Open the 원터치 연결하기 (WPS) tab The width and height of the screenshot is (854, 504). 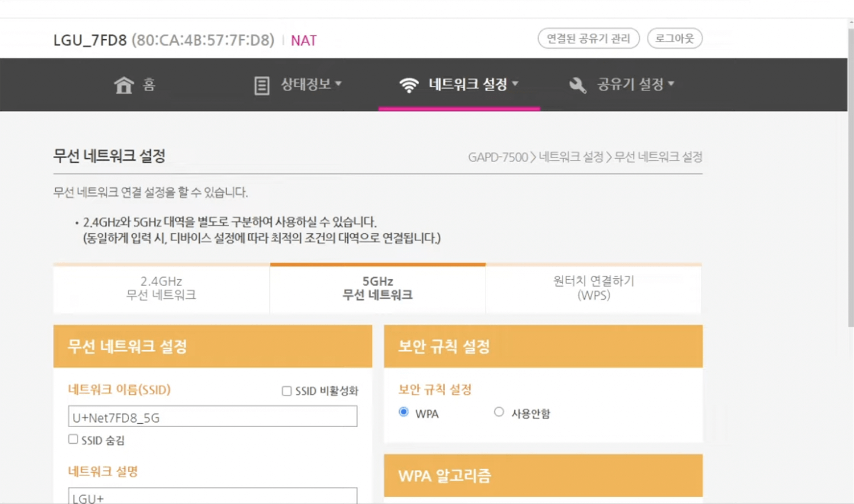(593, 288)
